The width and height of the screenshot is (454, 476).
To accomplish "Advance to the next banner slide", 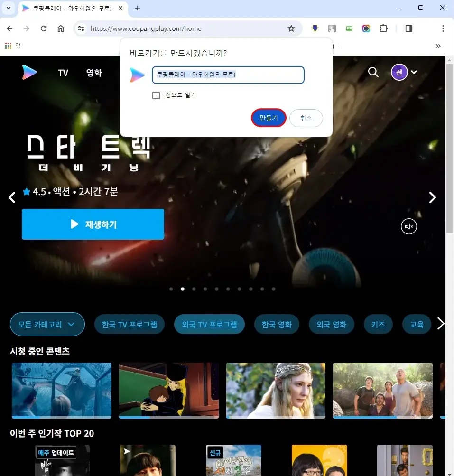I will [432, 197].
